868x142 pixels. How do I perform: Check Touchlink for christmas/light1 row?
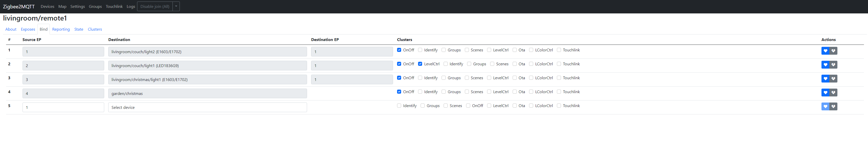[x=559, y=77]
